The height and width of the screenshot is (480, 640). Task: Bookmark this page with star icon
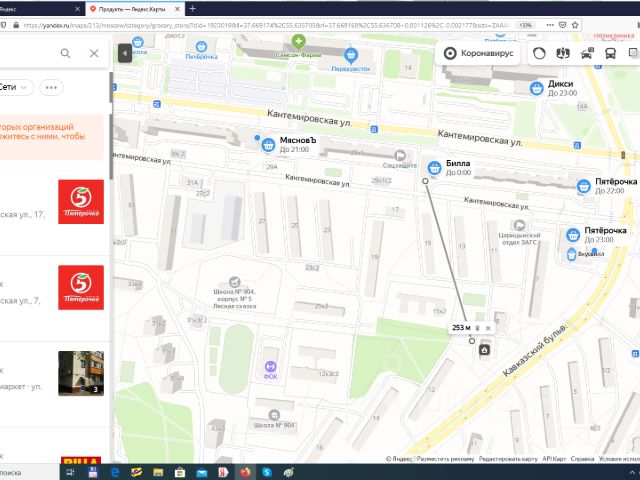(x=575, y=25)
